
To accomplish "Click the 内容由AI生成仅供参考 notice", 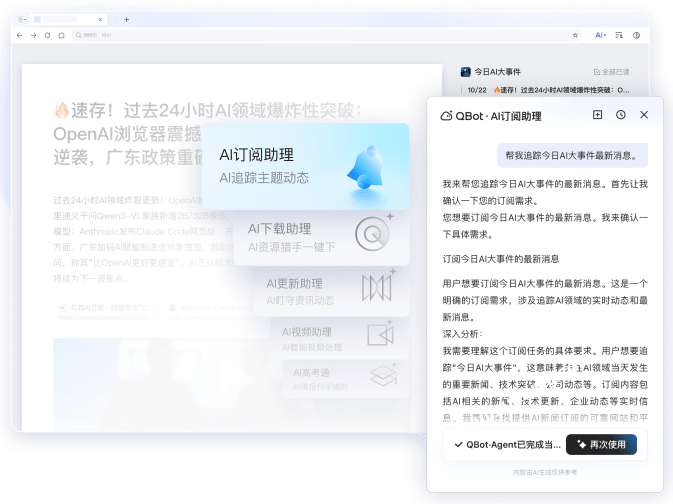I will [x=545, y=472].
